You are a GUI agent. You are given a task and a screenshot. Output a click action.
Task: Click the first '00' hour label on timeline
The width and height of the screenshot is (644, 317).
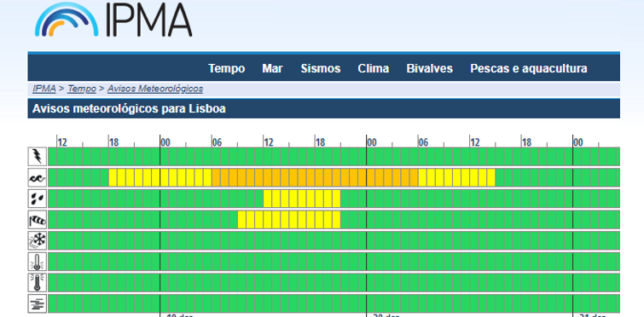(165, 142)
